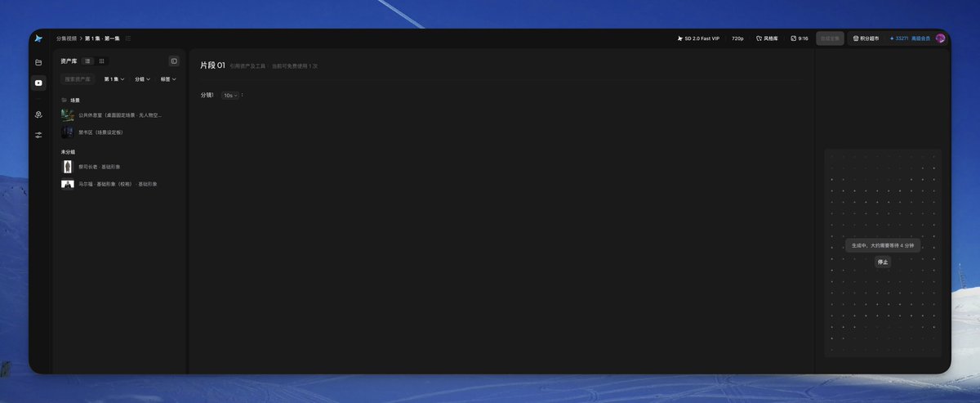Open the sliders settings icon in sidebar
The width and height of the screenshot is (980, 403).
click(x=38, y=135)
